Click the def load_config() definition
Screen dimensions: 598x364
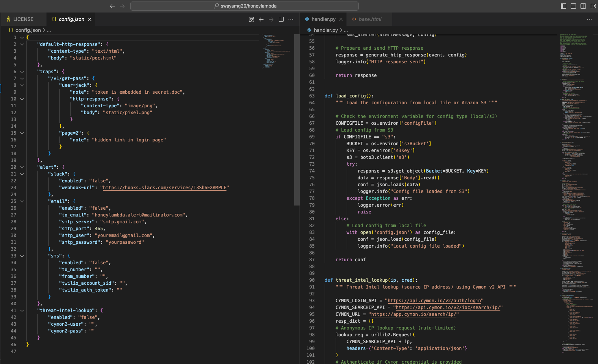[349, 96]
